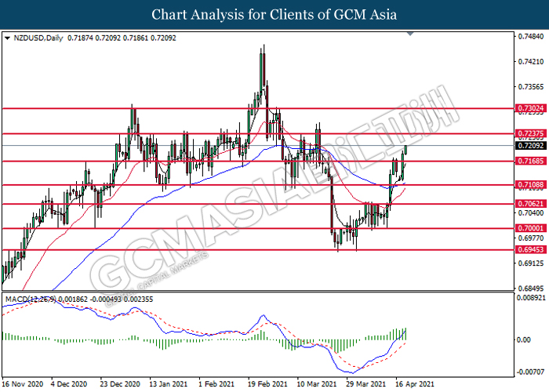
Task: Select the 0.73024 resistance price label
Action: pyautogui.click(x=531, y=108)
